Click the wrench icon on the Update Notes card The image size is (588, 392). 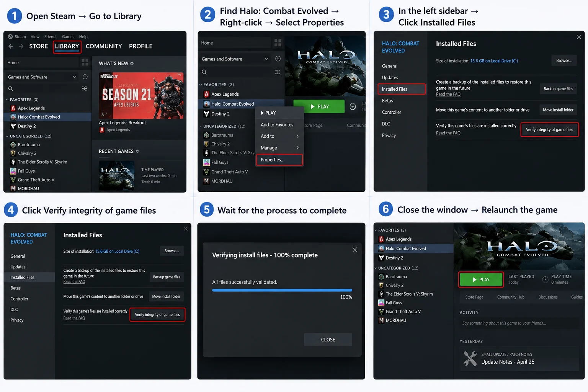pos(470,359)
